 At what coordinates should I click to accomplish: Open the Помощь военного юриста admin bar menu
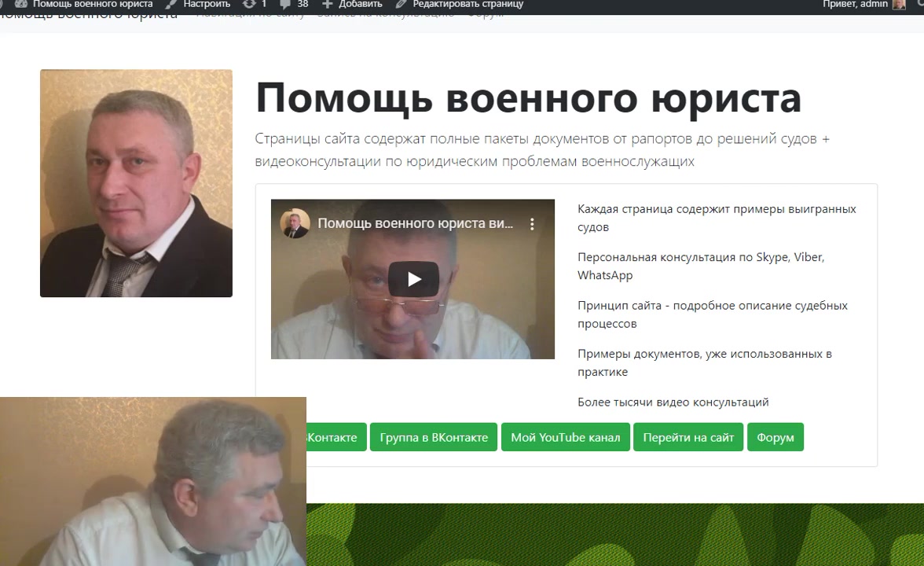point(92,4)
